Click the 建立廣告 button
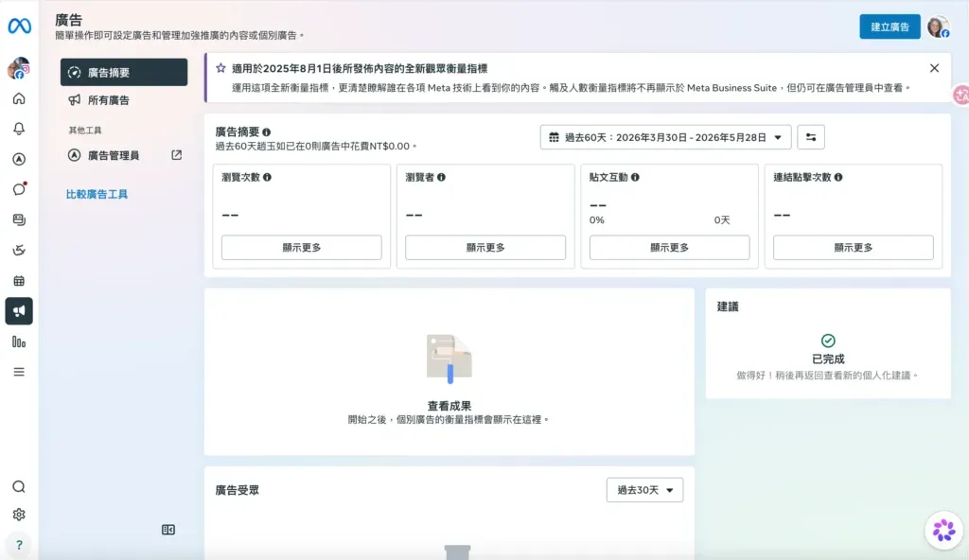This screenshot has width=969, height=560. click(x=890, y=27)
